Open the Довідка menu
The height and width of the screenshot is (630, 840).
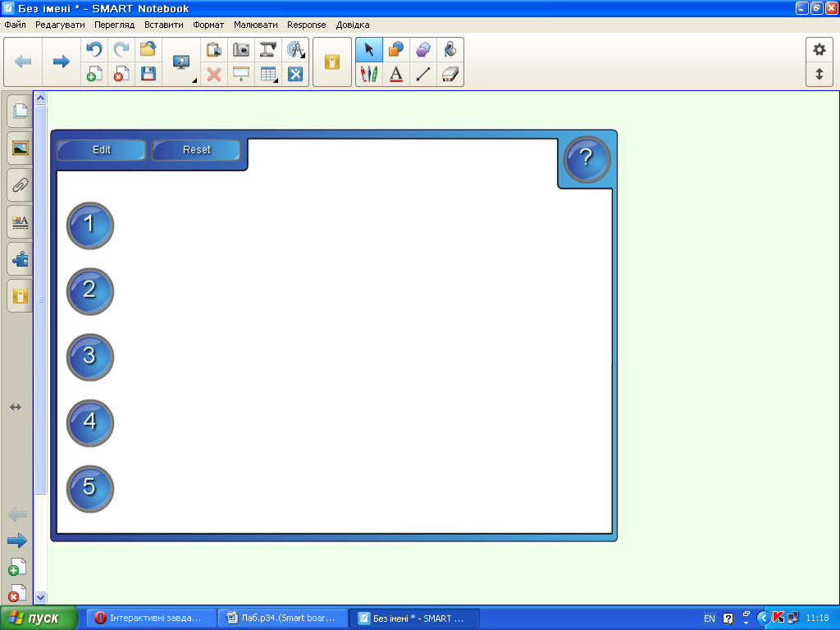click(353, 25)
